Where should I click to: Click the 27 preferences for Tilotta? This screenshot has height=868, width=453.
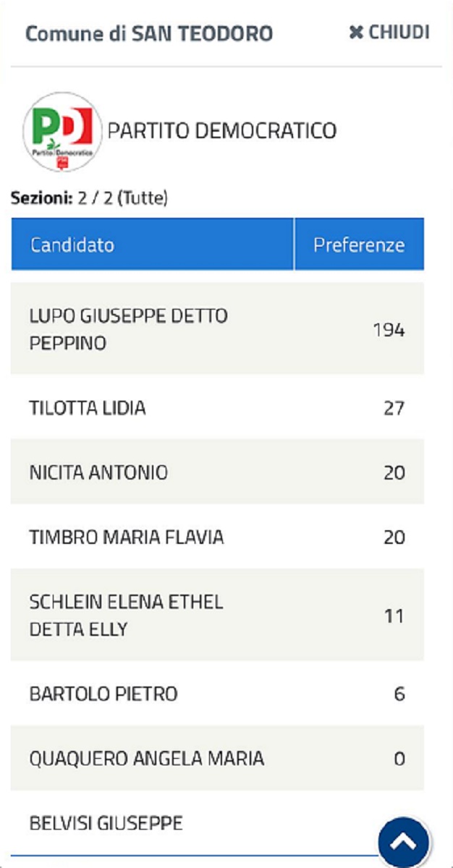click(x=394, y=408)
